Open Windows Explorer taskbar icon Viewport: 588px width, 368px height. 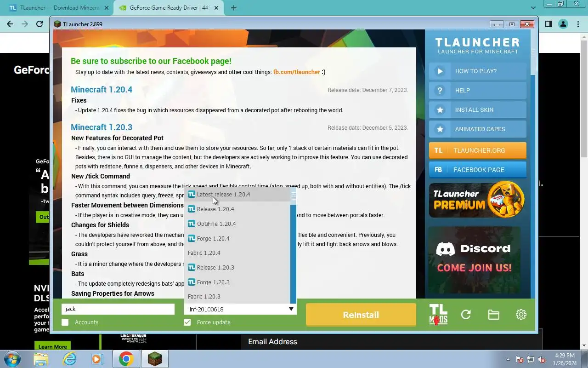click(41, 359)
